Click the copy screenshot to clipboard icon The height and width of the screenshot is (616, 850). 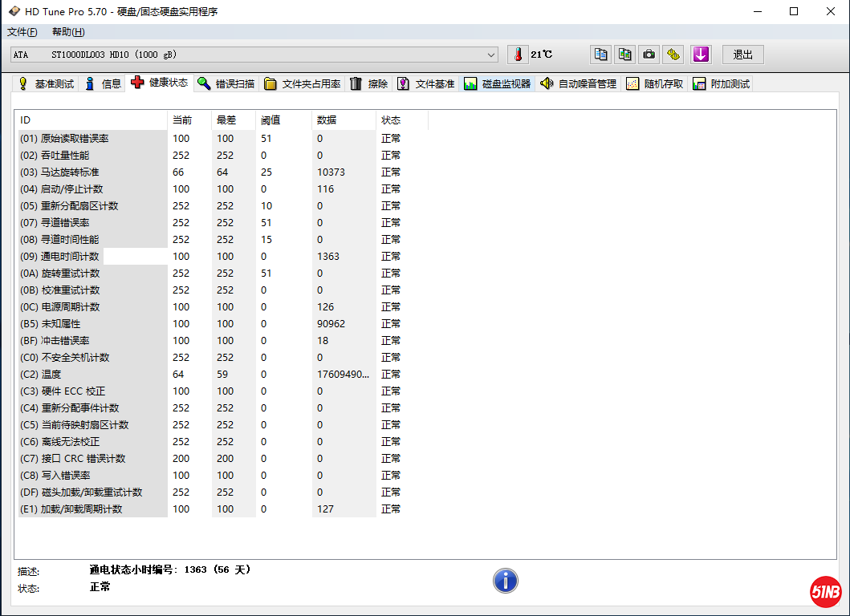pos(624,55)
